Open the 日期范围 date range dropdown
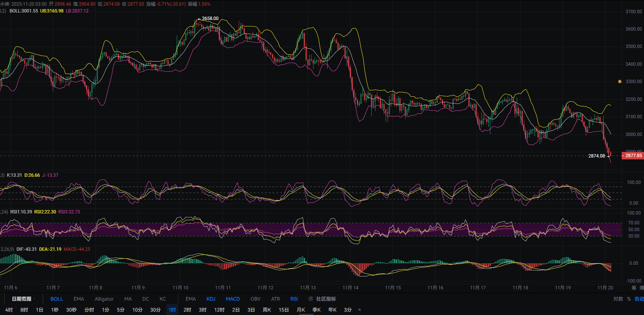 23,299
